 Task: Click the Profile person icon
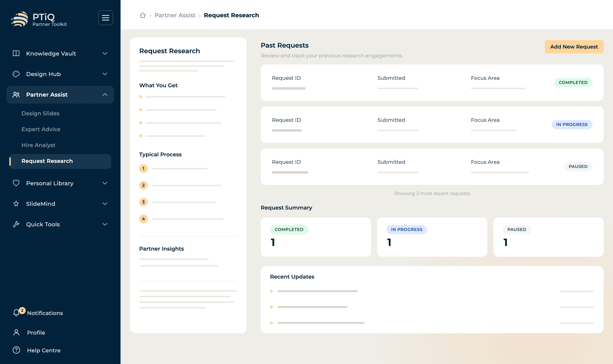tap(16, 332)
